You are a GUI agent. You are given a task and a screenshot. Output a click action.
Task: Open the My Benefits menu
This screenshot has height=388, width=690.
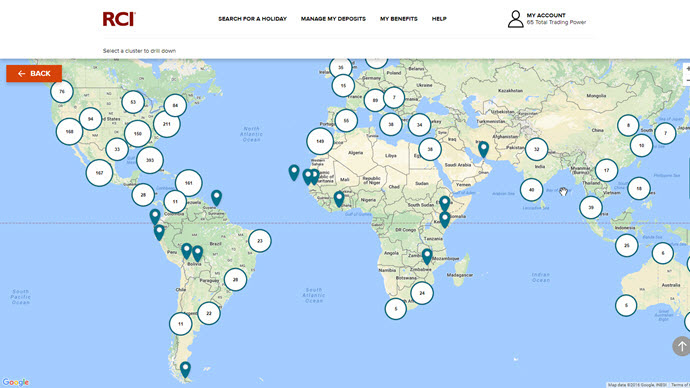pyautogui.click(x=399, y=19)
